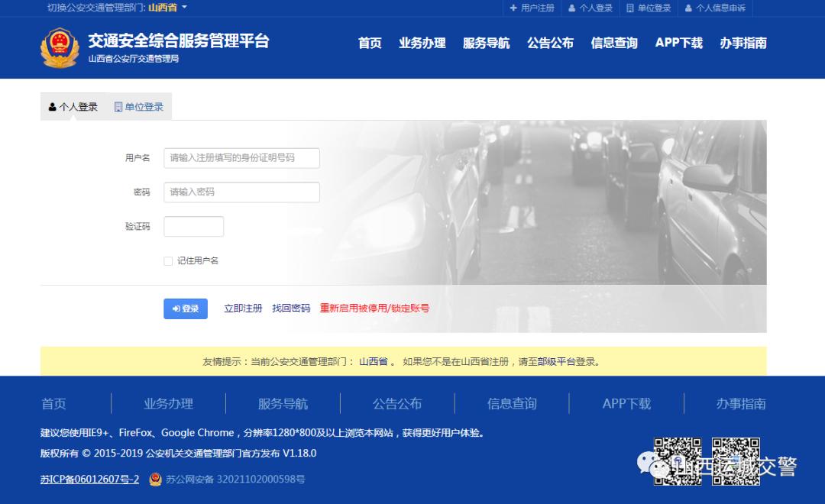Click platform title 交通安全综合服务管理平台
Image resolution: width=825 pixels, height=504 pixels.
coord(179,40)
